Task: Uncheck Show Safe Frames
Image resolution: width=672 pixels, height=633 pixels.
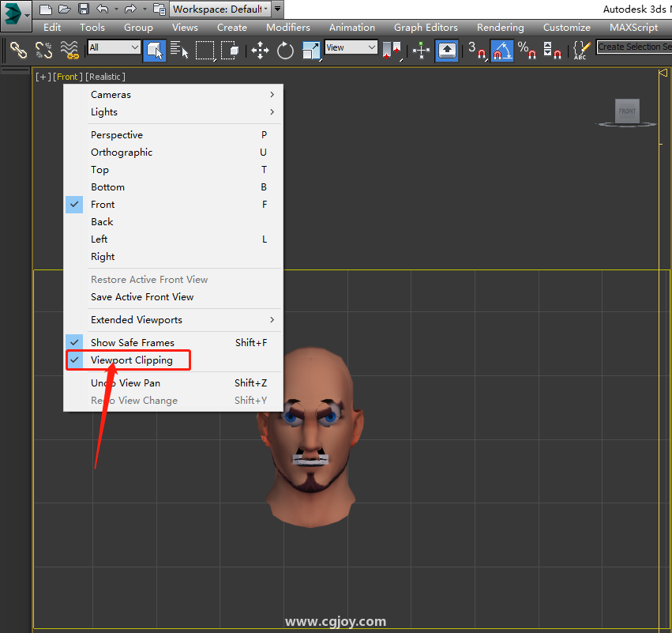Action: (173, 343)
